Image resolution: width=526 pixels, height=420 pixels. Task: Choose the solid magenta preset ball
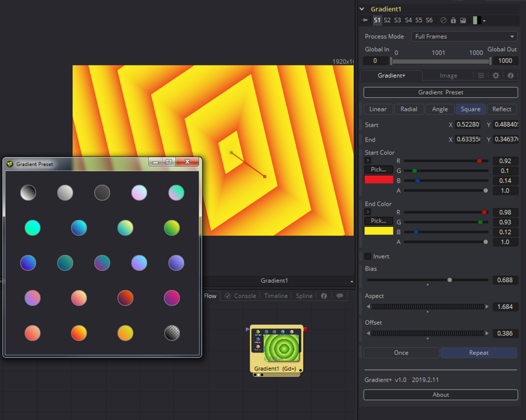click(172, 298)
